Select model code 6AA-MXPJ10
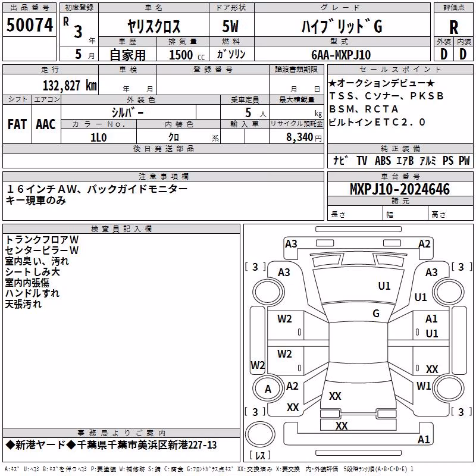 [x=341, y=55]
